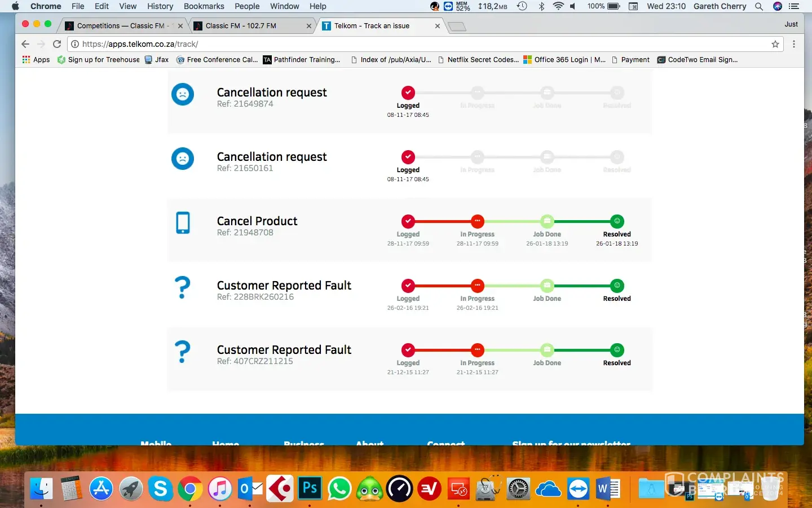Open Finder from the Dock
The height and width of the screenshot is (508, 812).
[41, 489]
